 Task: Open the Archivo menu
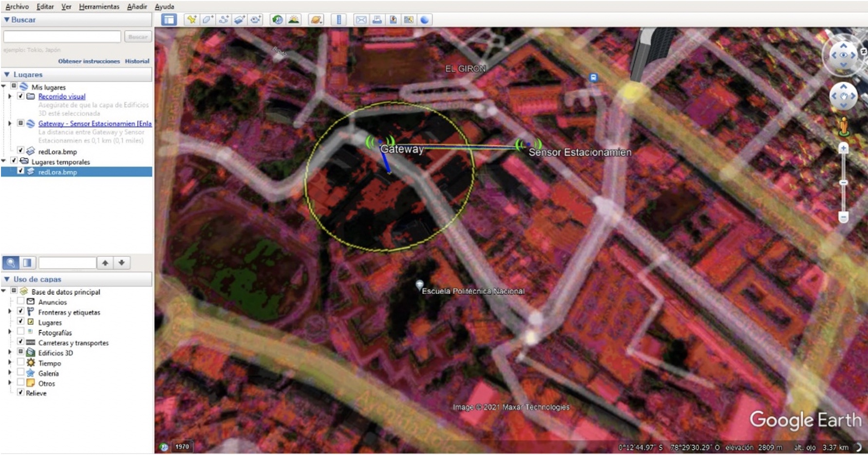[17, 6]
